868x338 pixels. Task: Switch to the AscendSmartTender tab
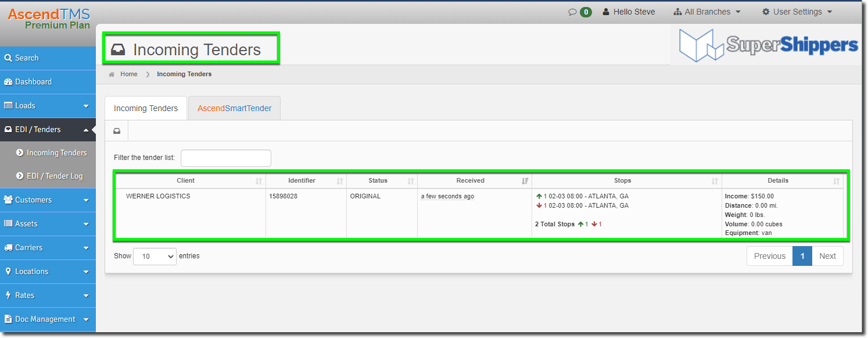point(235,108)
